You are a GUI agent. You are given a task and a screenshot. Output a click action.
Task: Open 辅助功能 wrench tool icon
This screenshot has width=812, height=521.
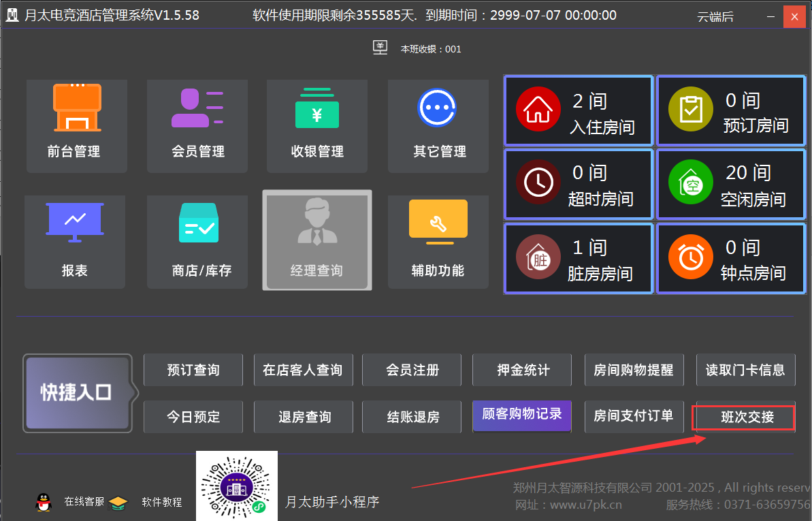[x=438, y=223]
